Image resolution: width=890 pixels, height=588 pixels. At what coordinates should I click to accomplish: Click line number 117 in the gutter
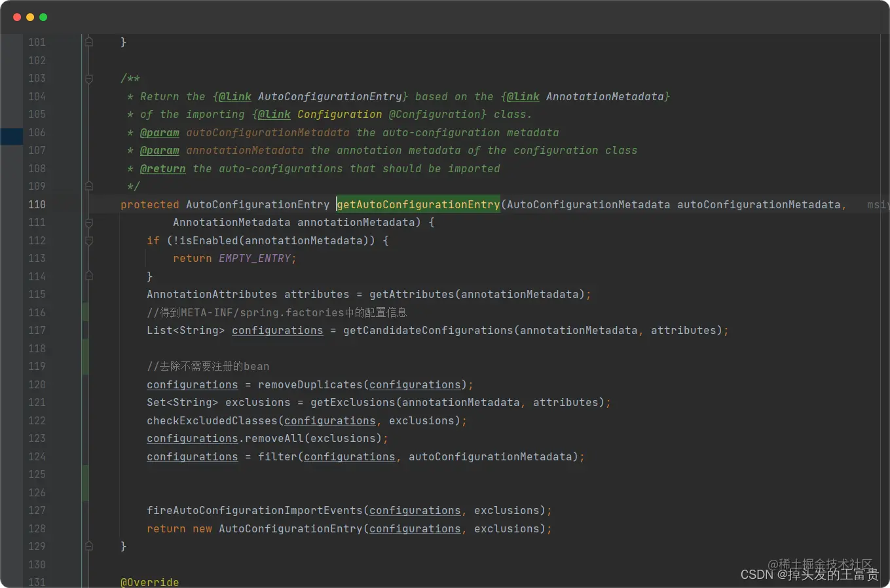(x=37, y=331)
